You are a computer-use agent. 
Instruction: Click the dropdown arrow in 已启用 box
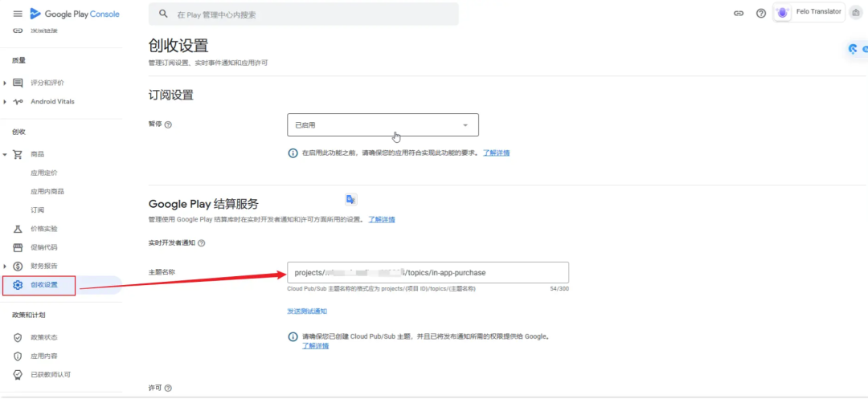pos(465,125)
